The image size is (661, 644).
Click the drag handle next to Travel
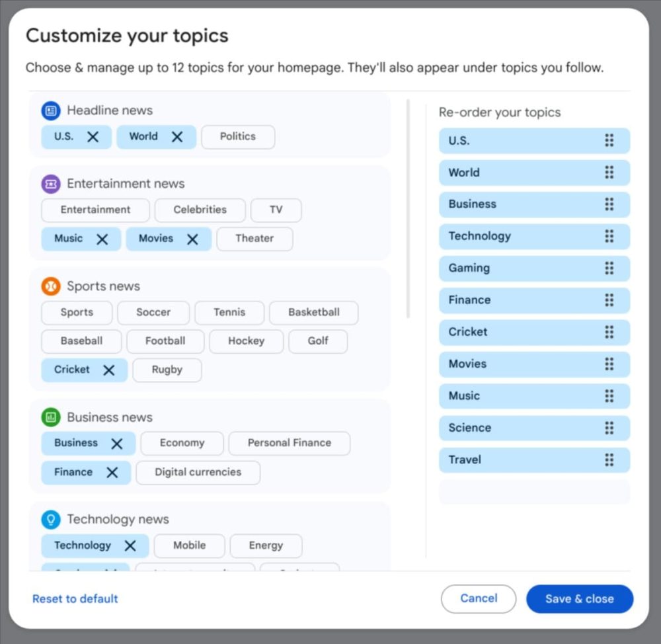click(609, 460)
